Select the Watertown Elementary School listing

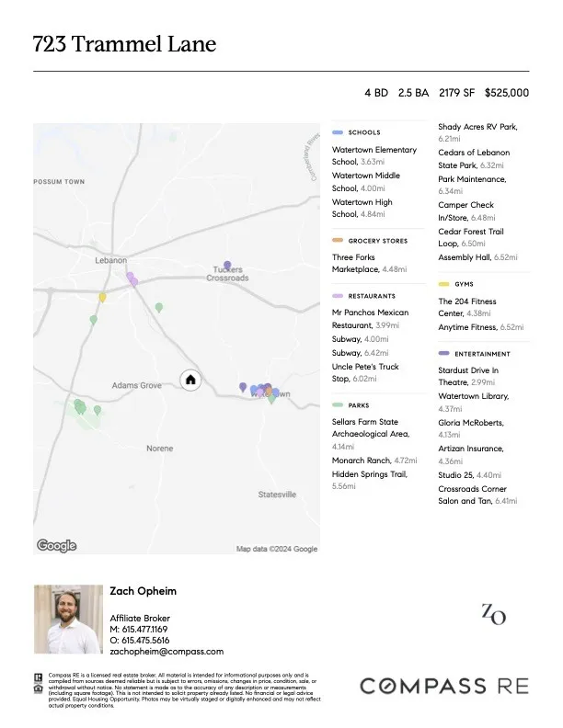point(373,155)
